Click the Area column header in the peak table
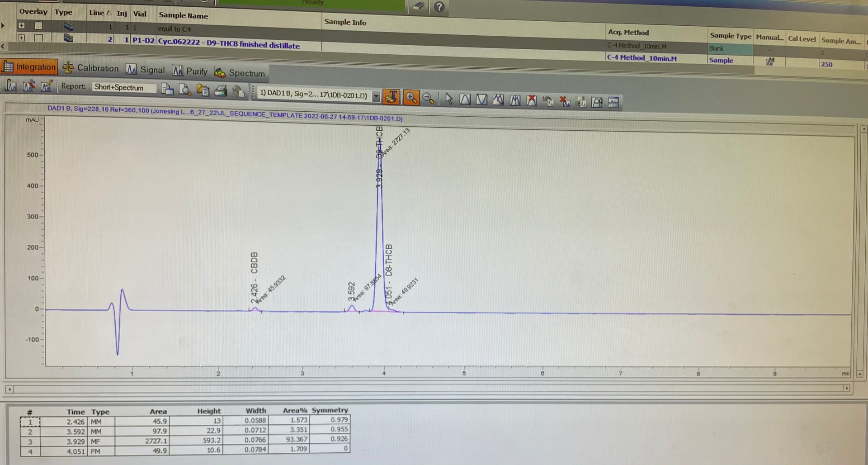The image size is (868, 465). pos(158,411)
